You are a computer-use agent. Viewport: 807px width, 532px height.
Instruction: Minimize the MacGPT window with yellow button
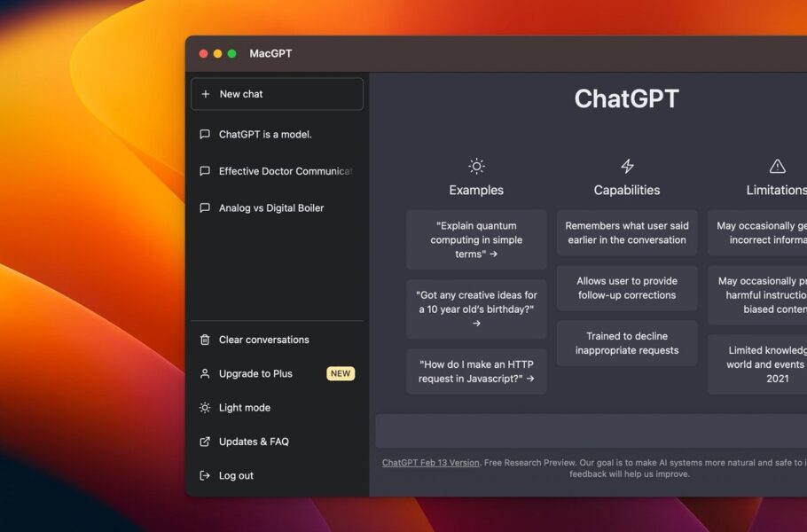(x=217, y=53)
